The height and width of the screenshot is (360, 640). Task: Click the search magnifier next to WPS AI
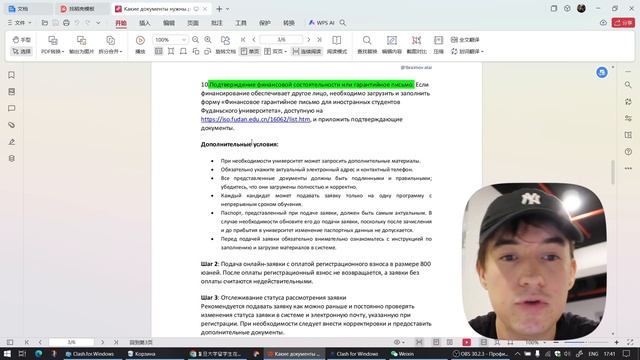(343, 23)
